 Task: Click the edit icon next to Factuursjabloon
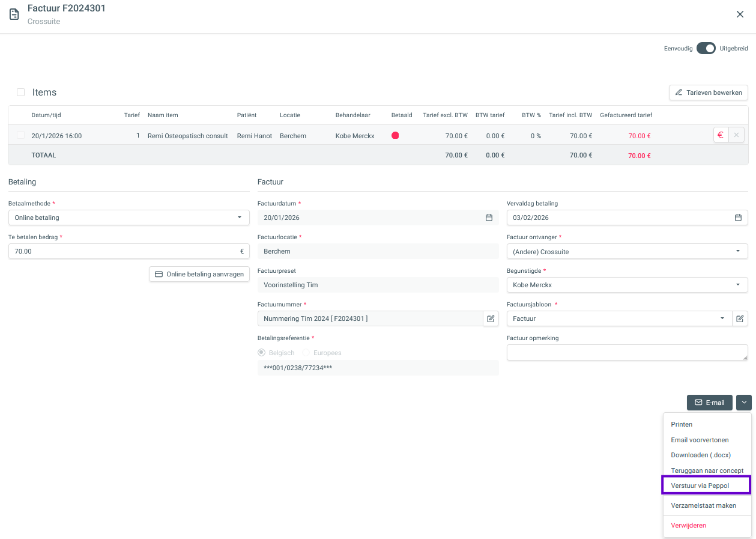[x=740, y=318]
